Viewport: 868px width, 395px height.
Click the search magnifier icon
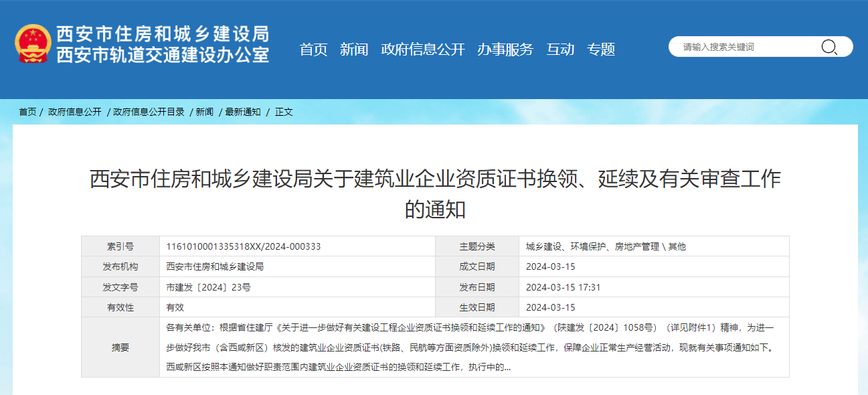coord(830,47)
